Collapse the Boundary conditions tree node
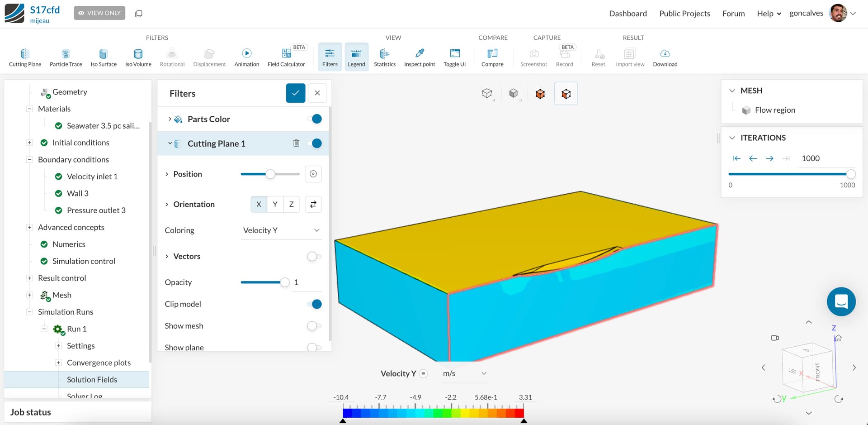The width and height of the screenshot is (868, 425). (29, 159)
